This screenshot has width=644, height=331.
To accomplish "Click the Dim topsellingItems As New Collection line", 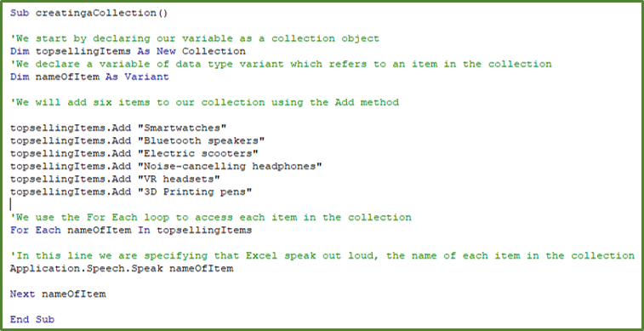I will click(x=128, y=51).
